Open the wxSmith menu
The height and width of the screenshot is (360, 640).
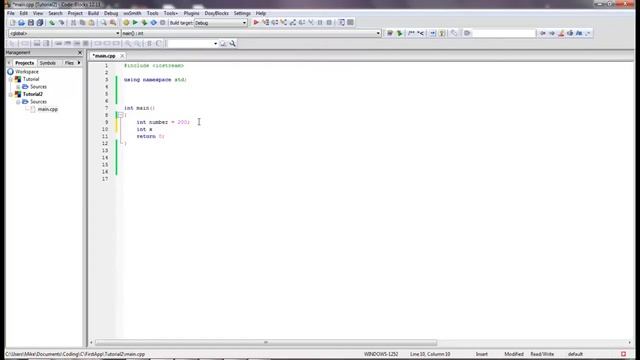click(132, 13)
